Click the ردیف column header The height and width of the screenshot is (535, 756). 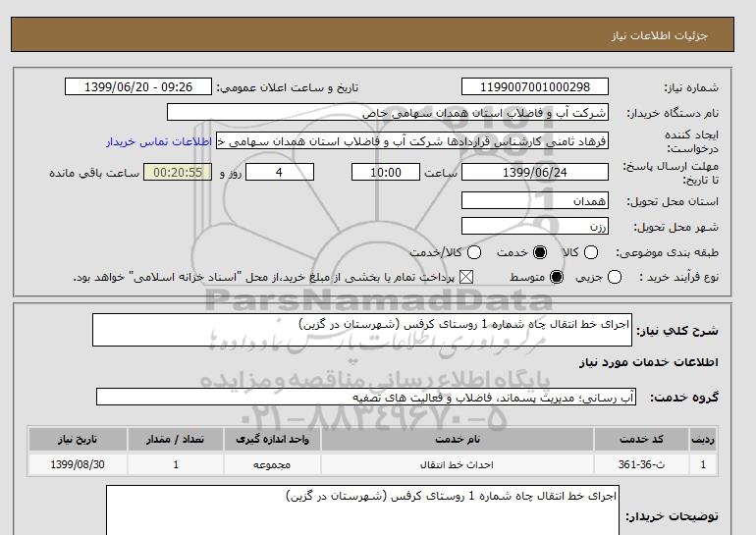(703, 440)
